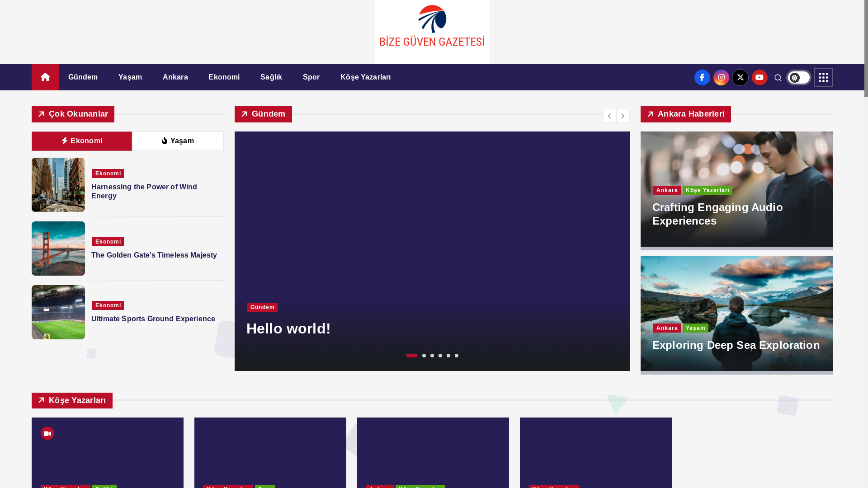868x488 pixels.
Task: Click the stadium article thumbnail
Action: (58, 312)
